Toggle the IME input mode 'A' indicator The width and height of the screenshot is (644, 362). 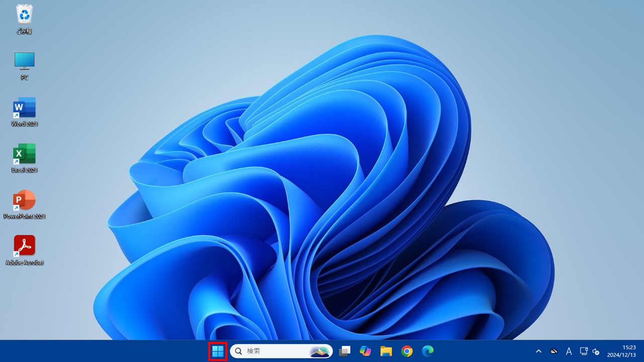569,351
